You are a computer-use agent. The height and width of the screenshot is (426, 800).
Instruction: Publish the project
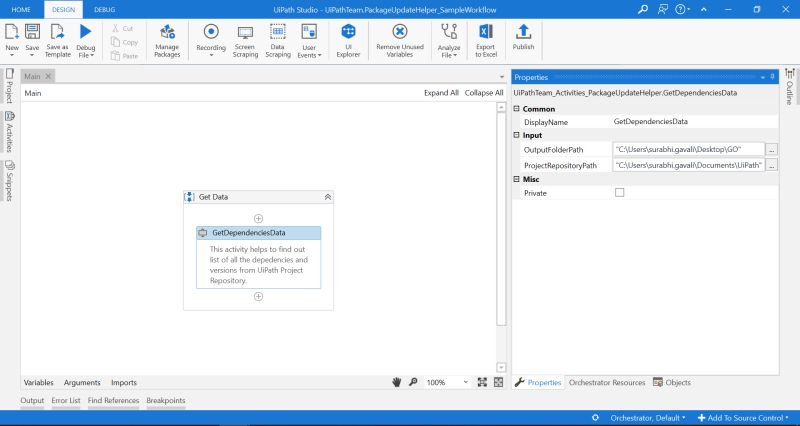coord(523,38)
